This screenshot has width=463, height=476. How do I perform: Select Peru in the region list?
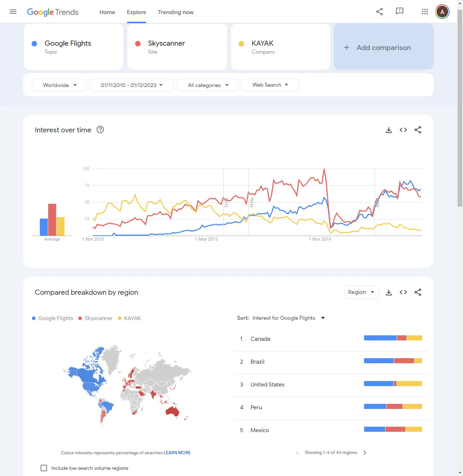(331, 407)
